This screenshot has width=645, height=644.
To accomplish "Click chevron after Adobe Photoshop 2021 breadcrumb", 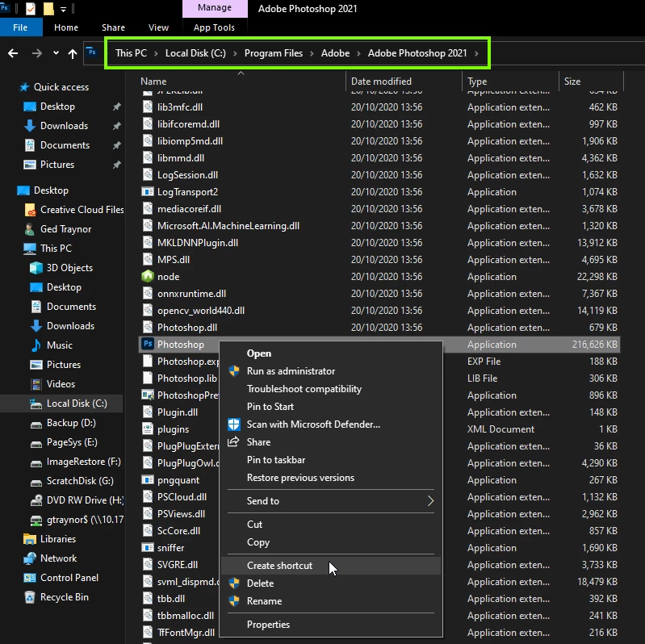I will tap(476, 53).
